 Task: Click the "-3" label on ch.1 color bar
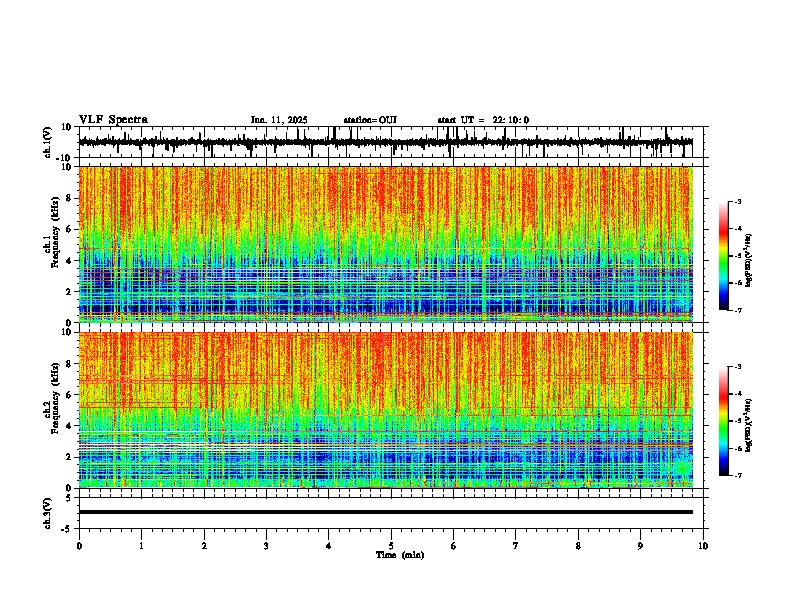pos(737,202)
